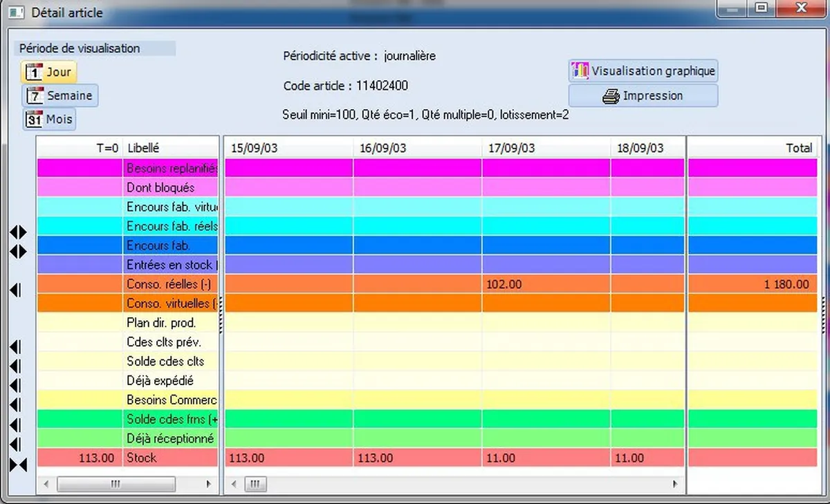Select the Stock row label

pos(142,458)
